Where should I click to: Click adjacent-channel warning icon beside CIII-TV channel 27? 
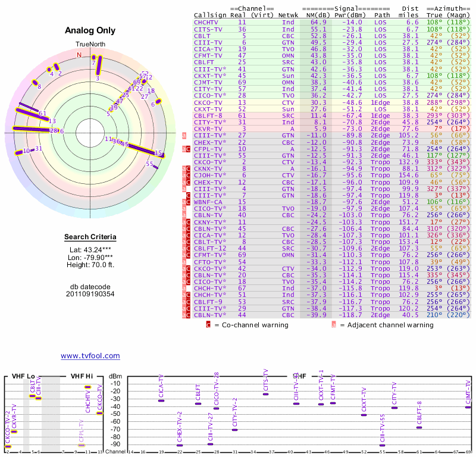point(184,136)
